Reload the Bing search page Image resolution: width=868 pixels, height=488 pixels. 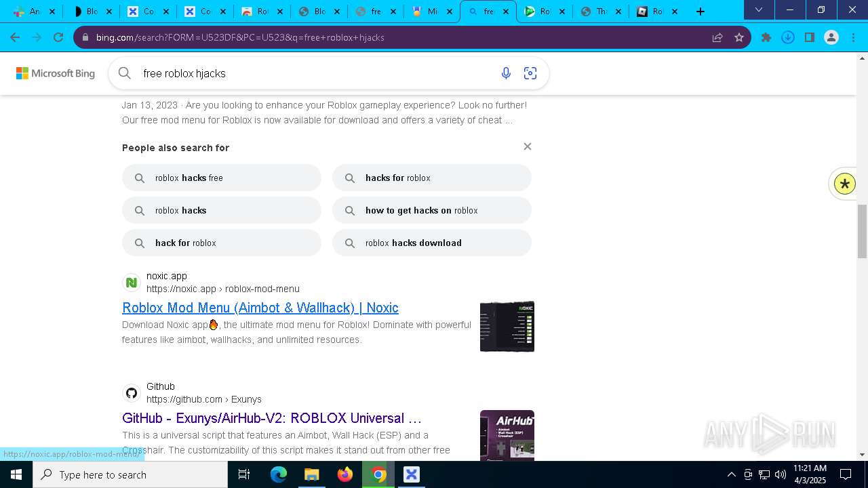58,37
